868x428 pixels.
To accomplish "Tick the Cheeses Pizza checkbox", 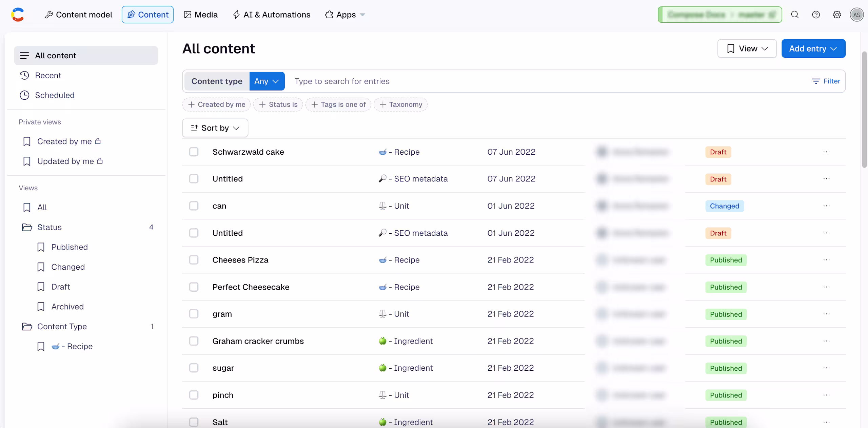I will tap(194, 260).
